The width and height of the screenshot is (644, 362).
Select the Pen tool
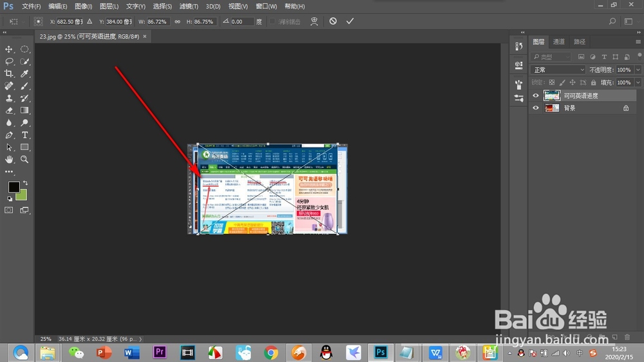8,135
